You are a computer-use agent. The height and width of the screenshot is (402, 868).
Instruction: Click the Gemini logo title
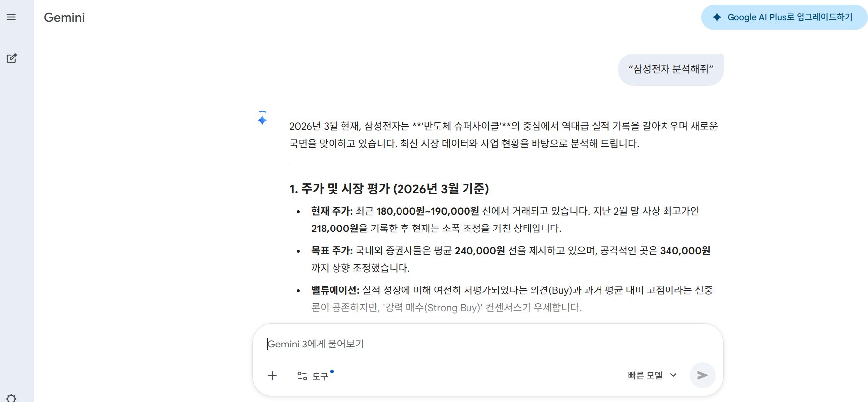[x=65, y=18]
